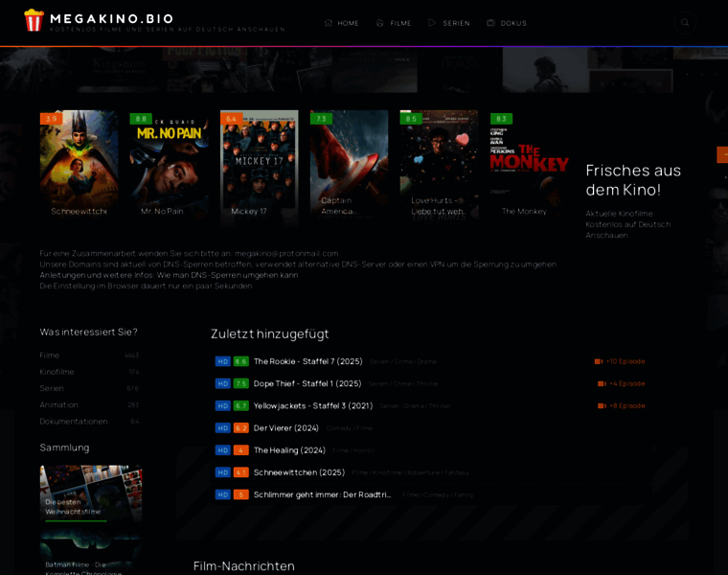Click the house icon beside HOME
This screenshot has width=728, height=575.
[329, 23]
